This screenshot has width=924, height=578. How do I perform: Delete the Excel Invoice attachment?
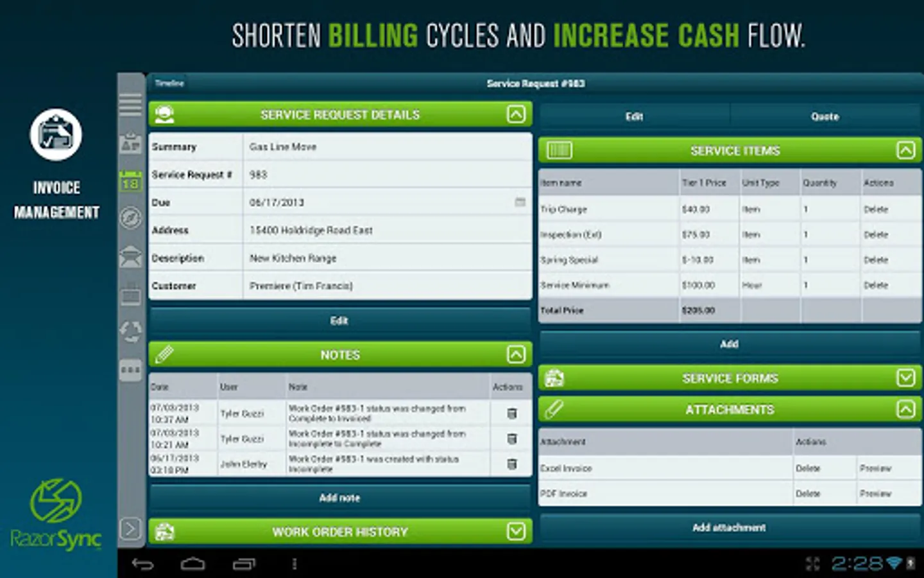(808, 468)
